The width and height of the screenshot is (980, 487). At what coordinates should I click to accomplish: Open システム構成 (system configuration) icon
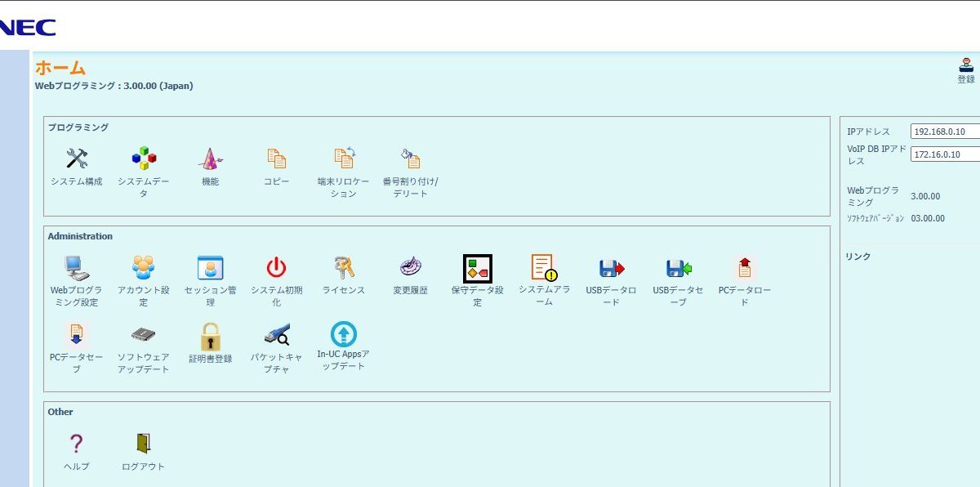[x=77, y=159]
